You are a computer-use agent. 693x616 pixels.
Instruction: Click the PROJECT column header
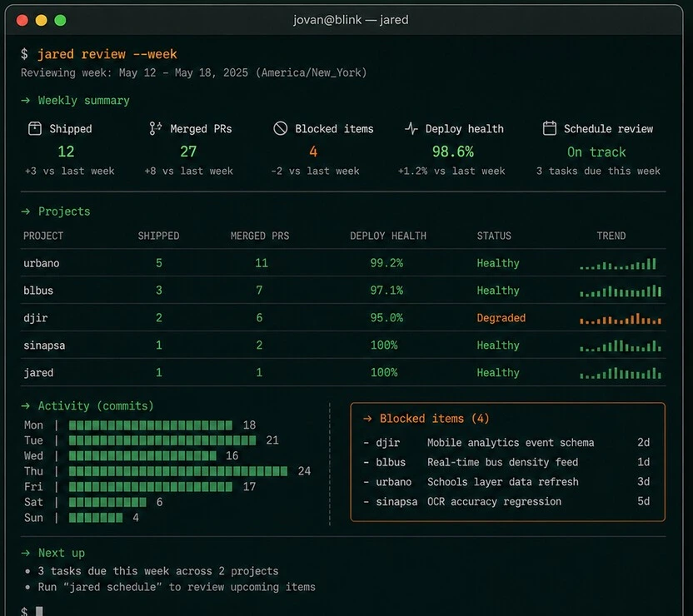[x=43, y=236]
